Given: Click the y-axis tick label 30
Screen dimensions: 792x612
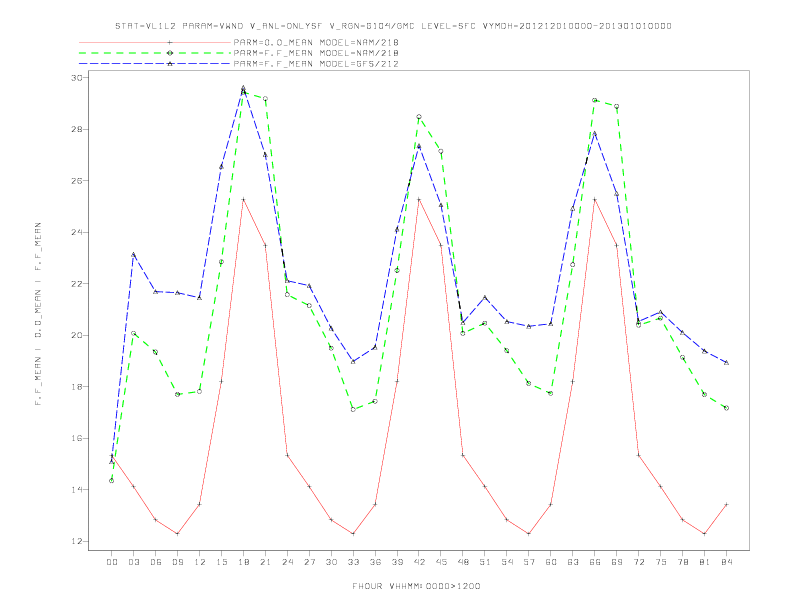Looking at the screenshot, I should coord(77,78).
